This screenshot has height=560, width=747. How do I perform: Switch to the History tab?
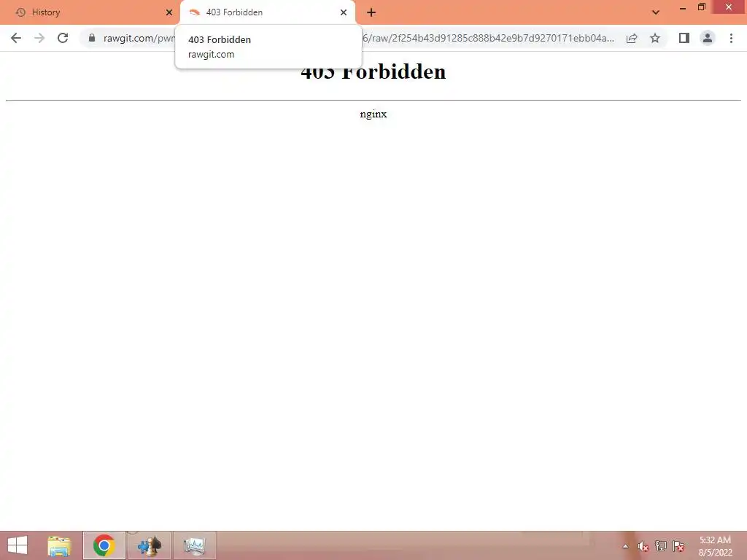tap(90, 12)
